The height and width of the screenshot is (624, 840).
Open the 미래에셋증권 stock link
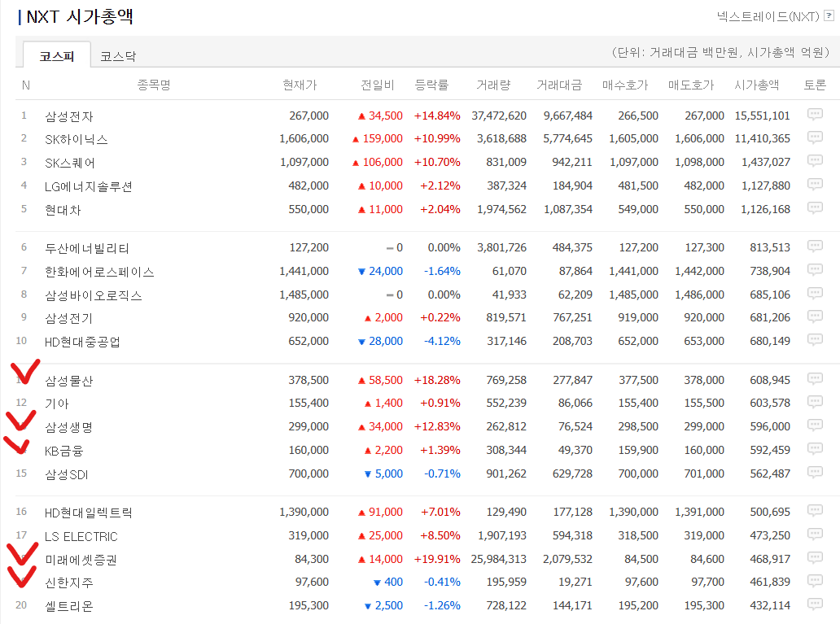81,560
